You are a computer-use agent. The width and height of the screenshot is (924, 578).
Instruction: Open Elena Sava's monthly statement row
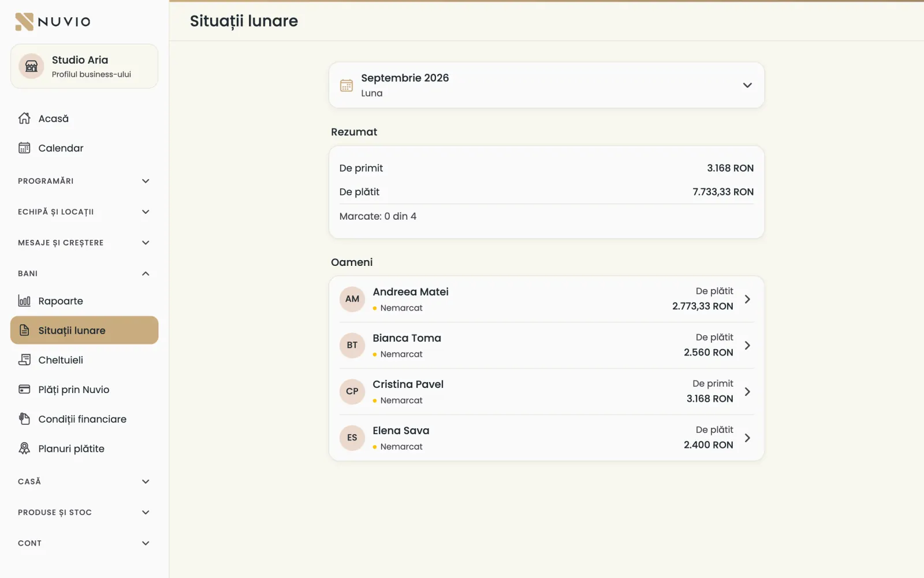(546, 438)
